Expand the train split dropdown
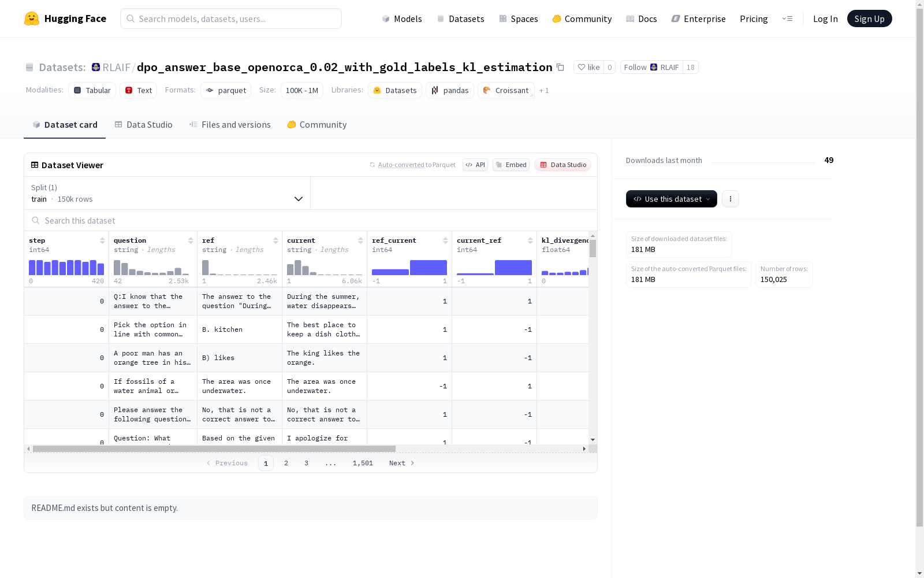 [167, 193]
